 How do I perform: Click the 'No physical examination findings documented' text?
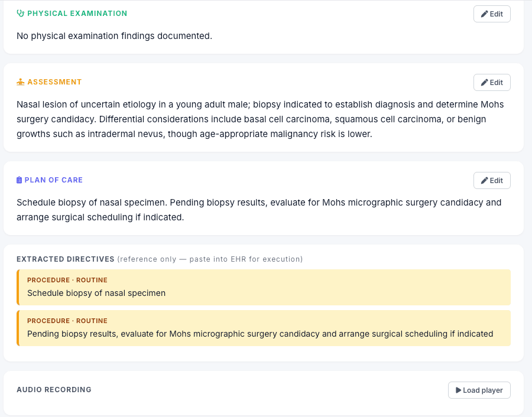click(114, 36)
